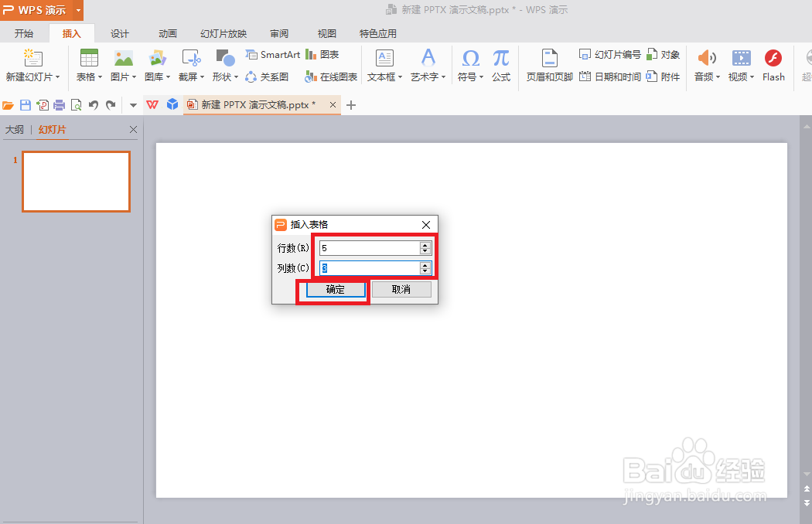812x524 pixels.
Task: Click the Audio (音频) icon
Action: click(706, 57)
